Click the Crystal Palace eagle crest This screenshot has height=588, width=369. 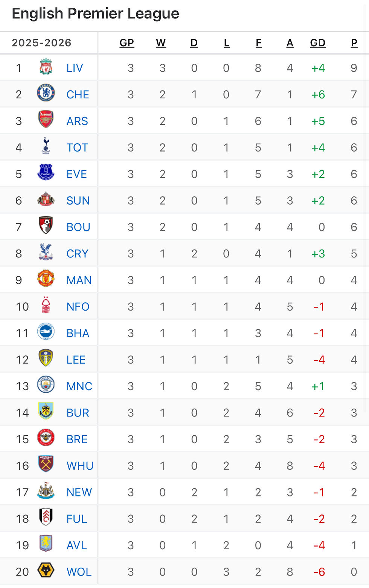(x=46, y=253)
